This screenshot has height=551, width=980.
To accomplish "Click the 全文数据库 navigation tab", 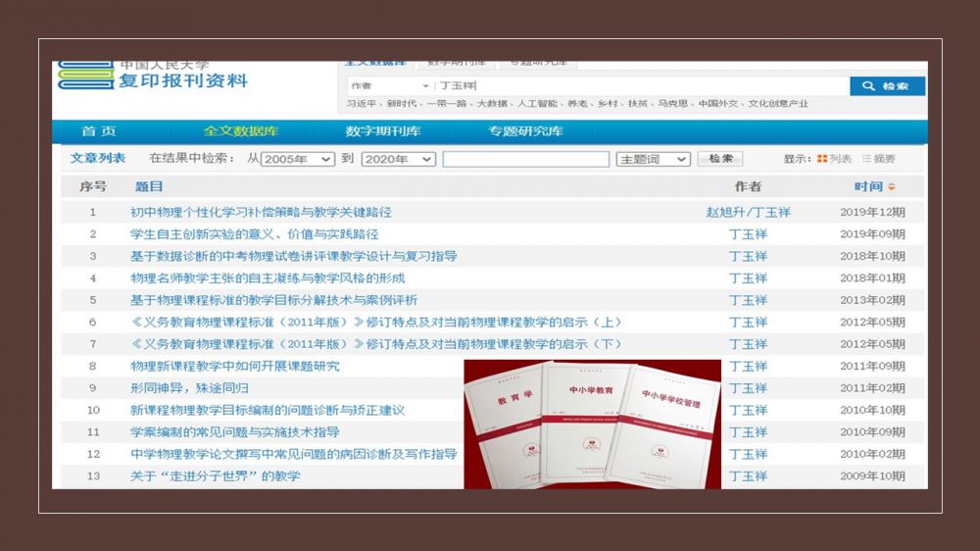I will pyautogui.click(x=241, y=131).
